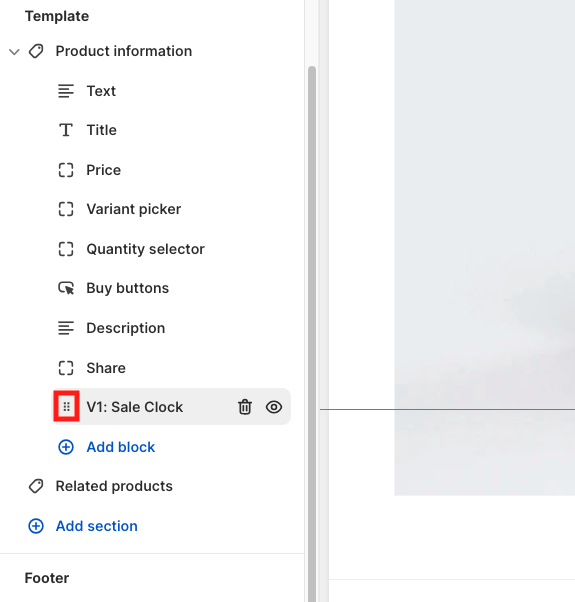Viewport: 575px width, 602px height.
Task: Click the sidebar vertical scrollbar
Action: 312,334
